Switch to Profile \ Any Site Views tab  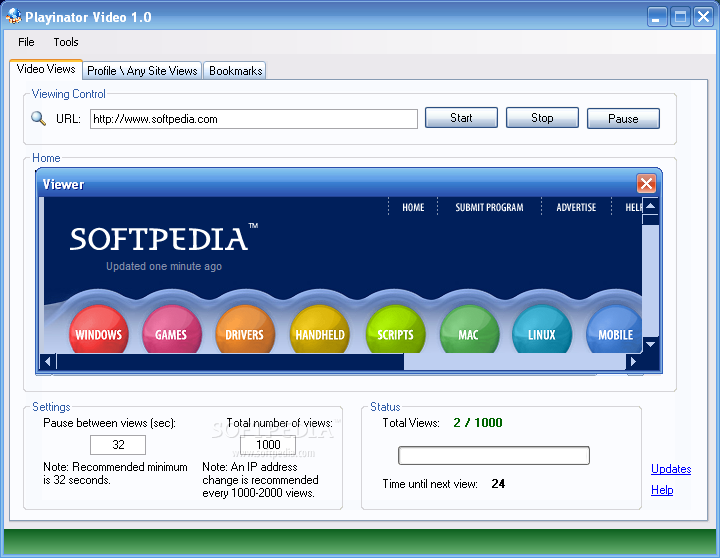coord(142,71)
